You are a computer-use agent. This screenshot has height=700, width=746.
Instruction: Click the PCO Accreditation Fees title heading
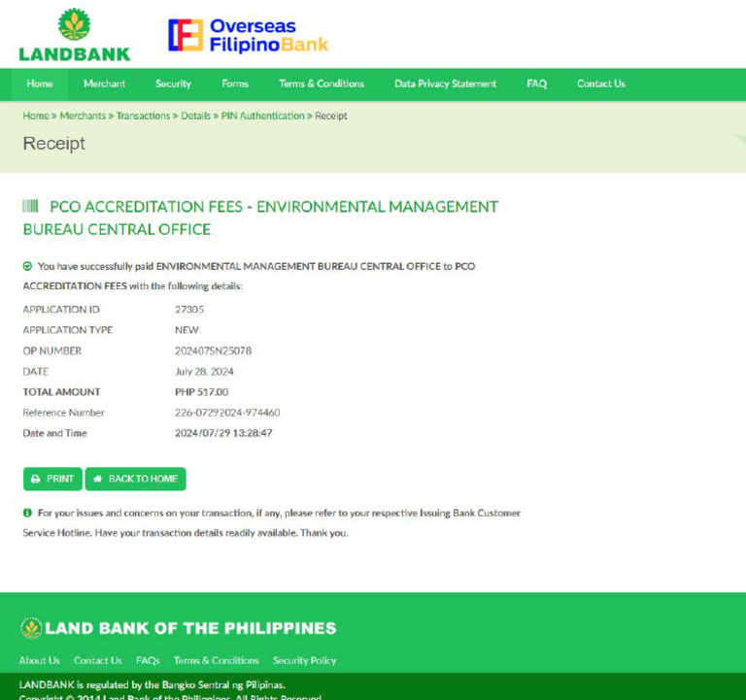[x=260, y=217]
